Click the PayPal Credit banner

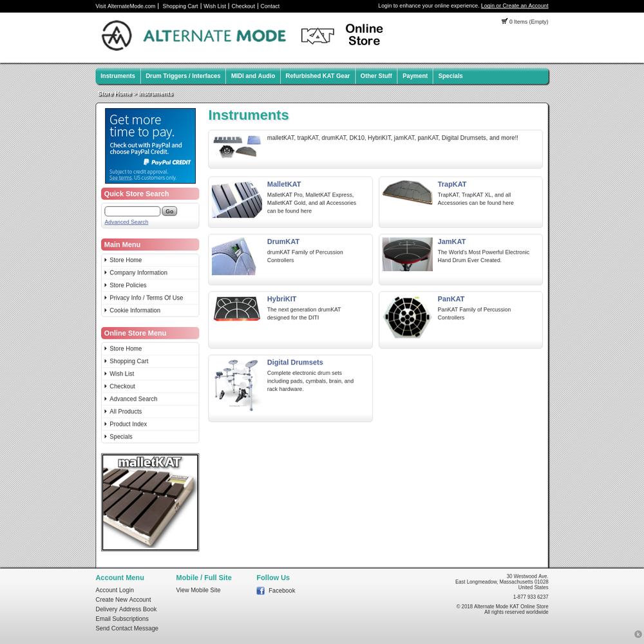click(150, 146)
